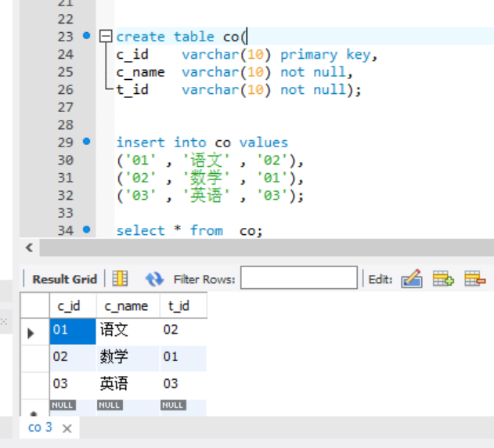Screen dimensions: 494x448
Task: Collapse the create table co code block
Action: (106, 36)
